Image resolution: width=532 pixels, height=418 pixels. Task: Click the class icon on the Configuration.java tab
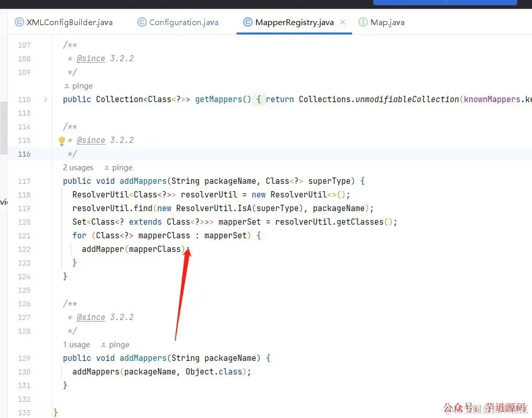pos(142,22)
